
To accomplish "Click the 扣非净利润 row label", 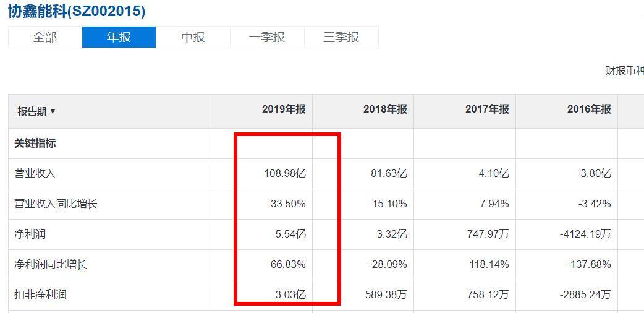I will [x=40, y=294].
